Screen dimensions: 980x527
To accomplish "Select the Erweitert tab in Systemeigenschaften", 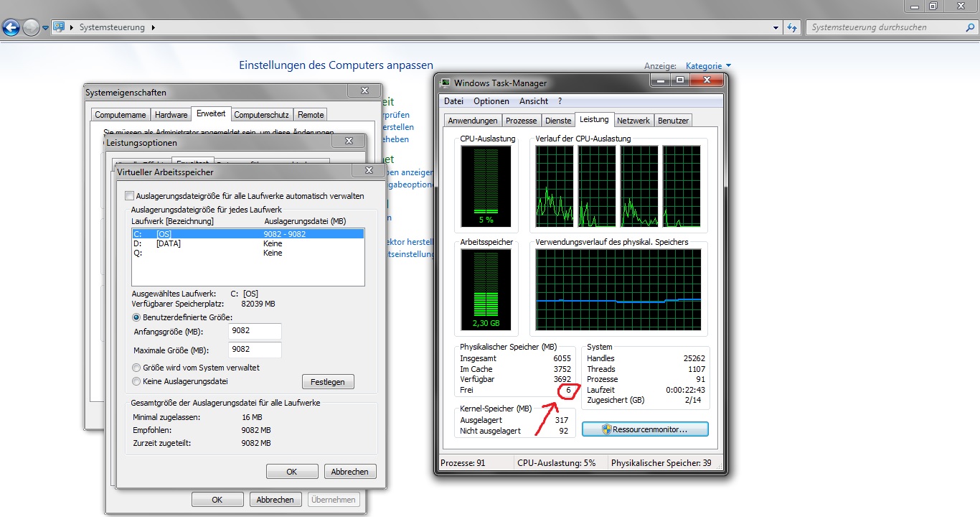I will [x=211, y=113].
